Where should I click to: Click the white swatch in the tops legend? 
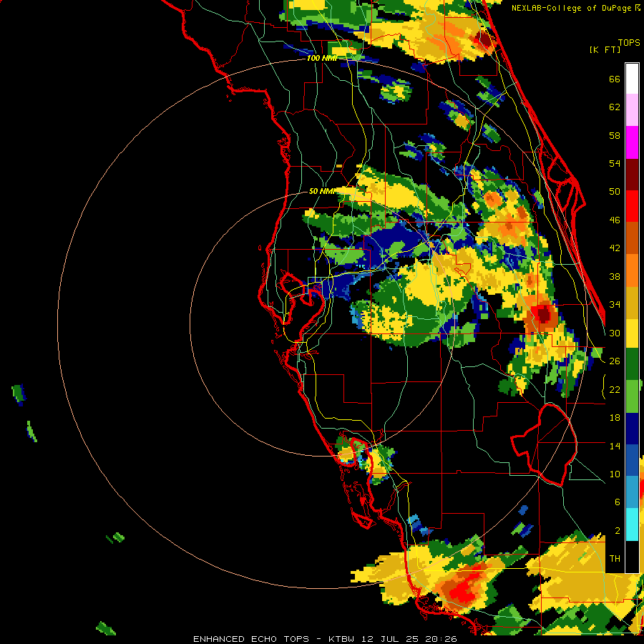point(632,79)
